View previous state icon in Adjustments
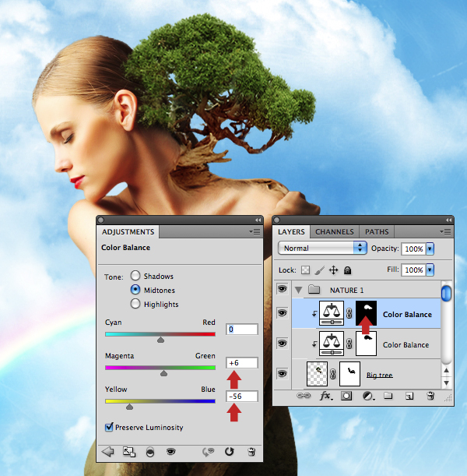The height and width of the screenshot is (476, 467). (x=209, y=452)
